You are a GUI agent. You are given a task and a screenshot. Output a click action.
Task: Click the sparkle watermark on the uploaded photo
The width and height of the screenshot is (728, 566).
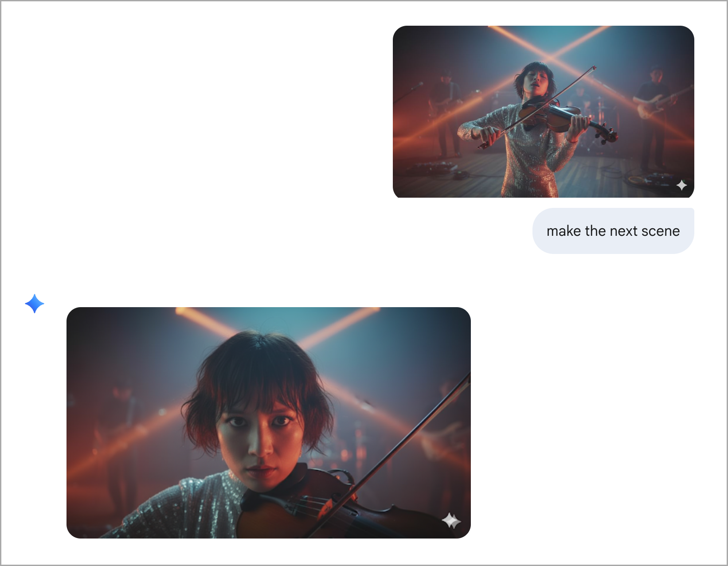coord(681,185)
